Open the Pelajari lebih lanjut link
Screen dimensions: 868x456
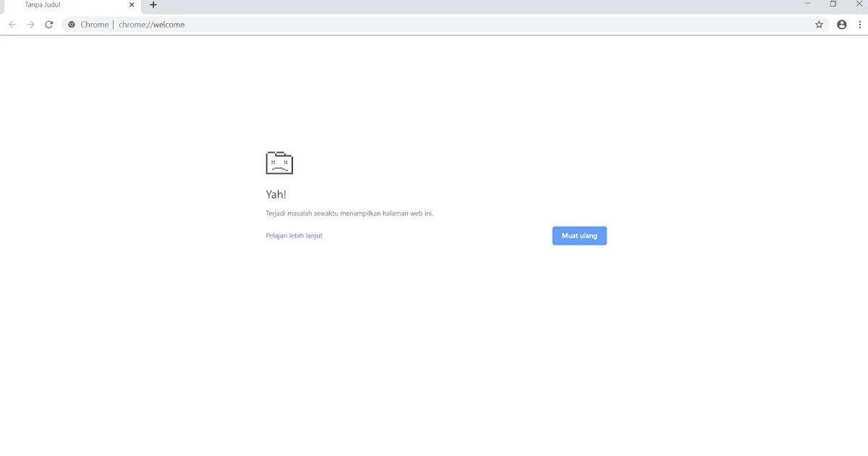point(294,235)
